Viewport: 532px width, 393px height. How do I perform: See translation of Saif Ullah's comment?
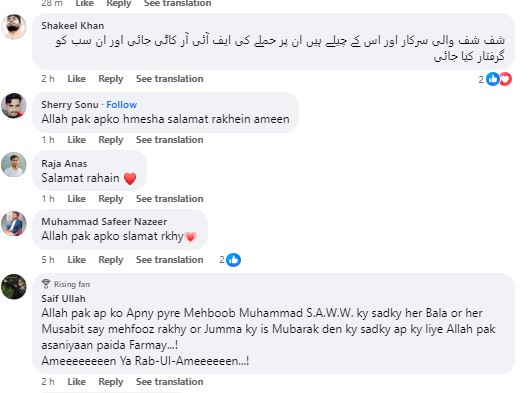170,382
